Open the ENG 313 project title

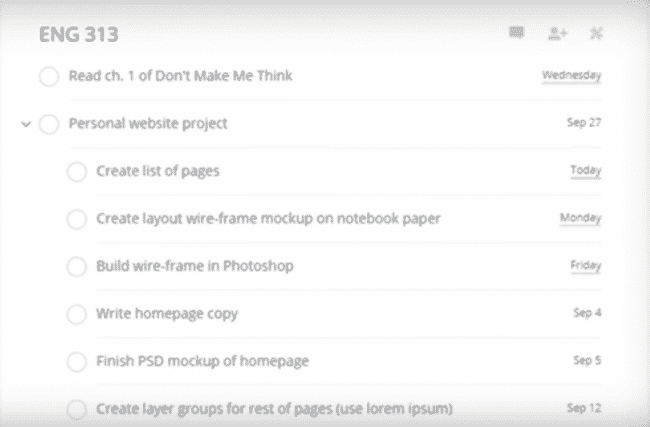pyautogui.click(x=79, y=34)
